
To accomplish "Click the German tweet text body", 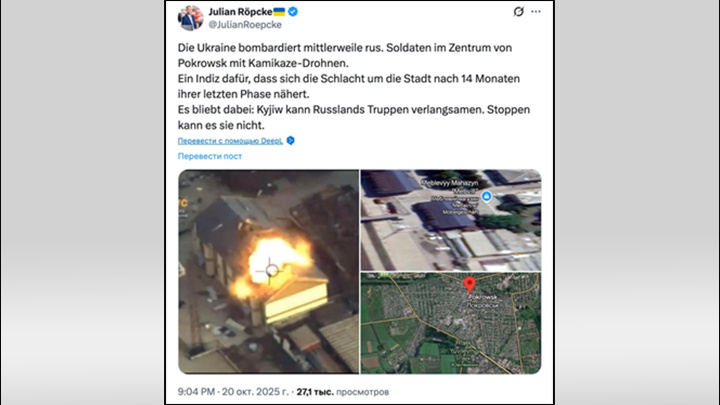I will (x=354, y=86).
